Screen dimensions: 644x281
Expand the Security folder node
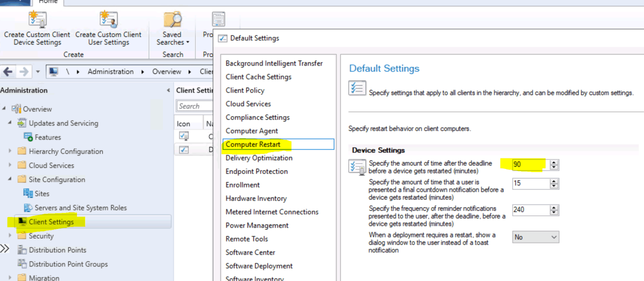point(10,236)
